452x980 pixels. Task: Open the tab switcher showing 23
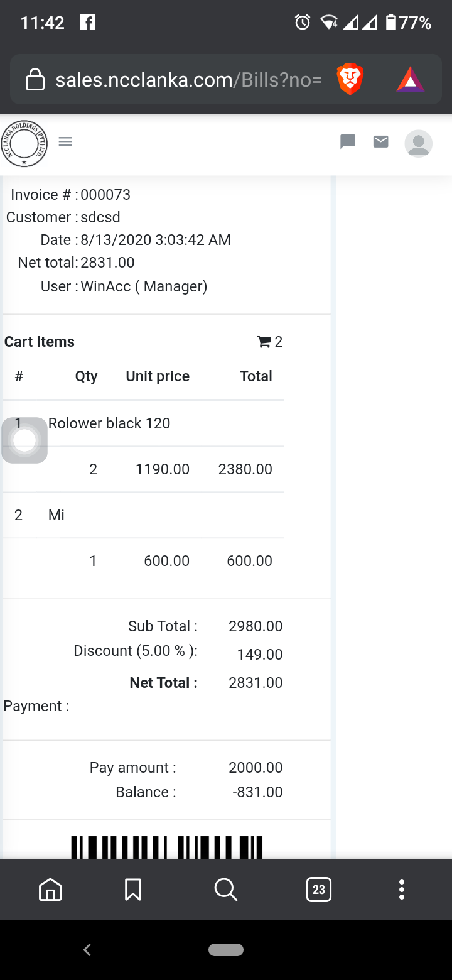click(x=319, y=890)
